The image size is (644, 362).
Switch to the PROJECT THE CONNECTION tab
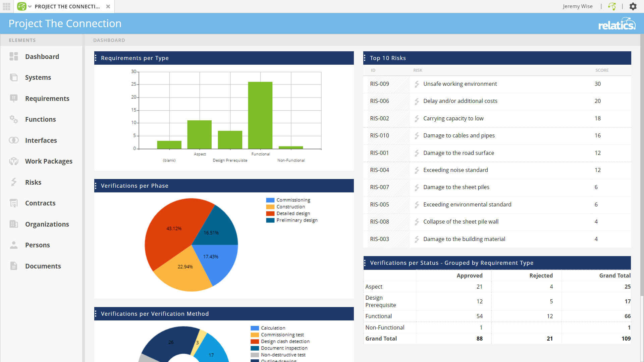click(x=67, y=6)
